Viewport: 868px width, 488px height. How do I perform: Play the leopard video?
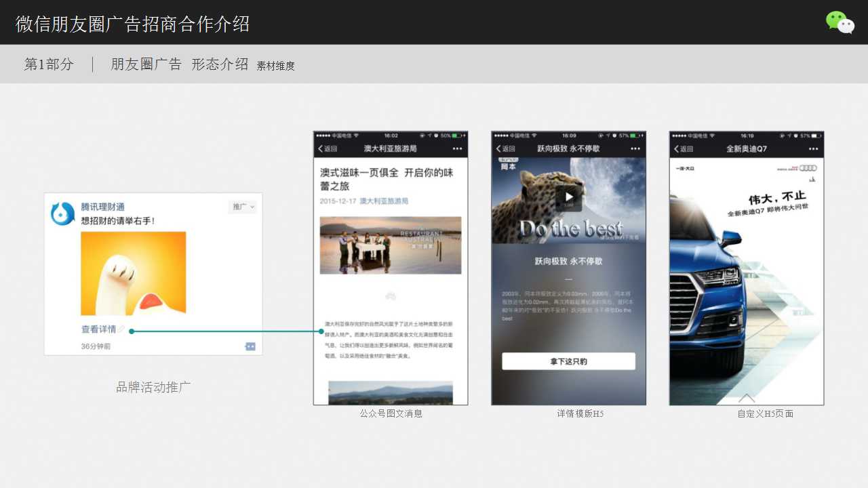point(568,197)
